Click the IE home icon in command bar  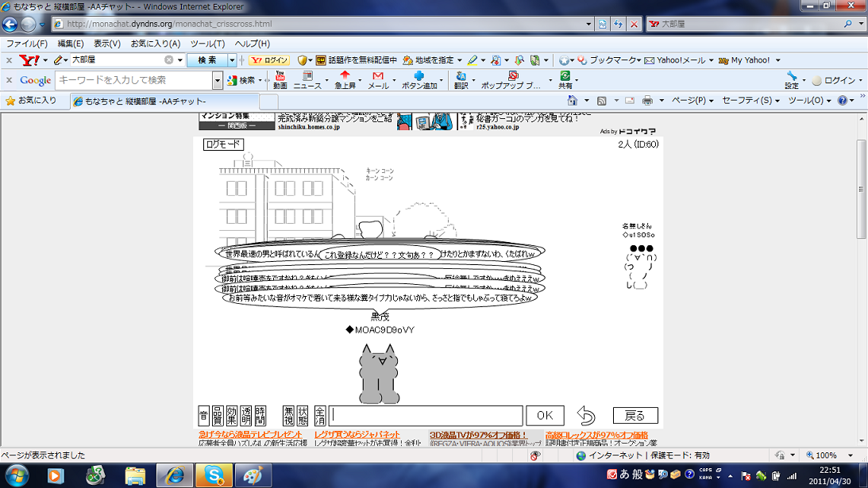pos(573,101)
